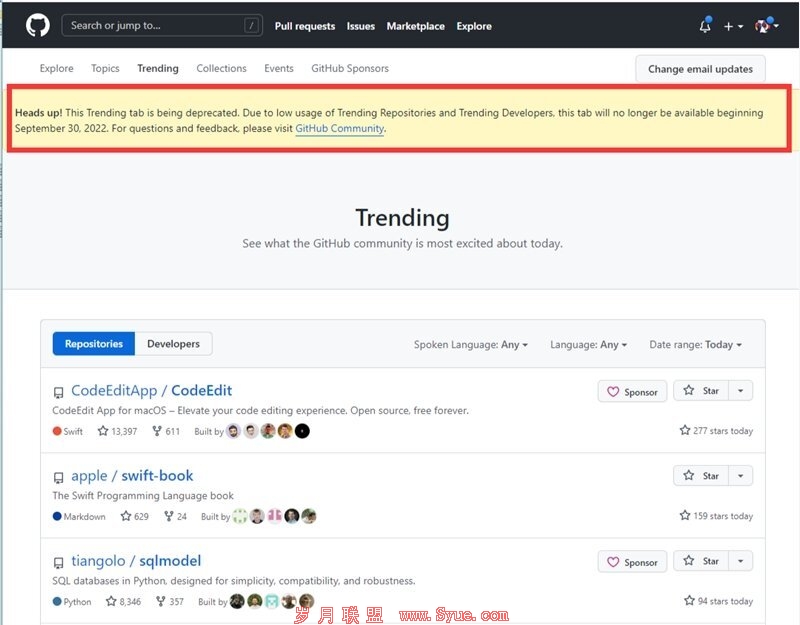
Task: Expand the Spoken Language: Any dropdown
Action: [x=470, y=345]
